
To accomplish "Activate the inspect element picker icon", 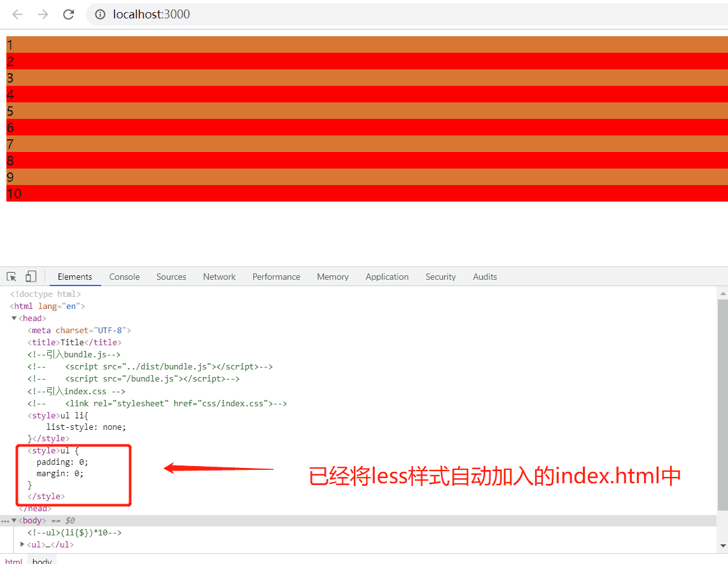I will (11, 277).
